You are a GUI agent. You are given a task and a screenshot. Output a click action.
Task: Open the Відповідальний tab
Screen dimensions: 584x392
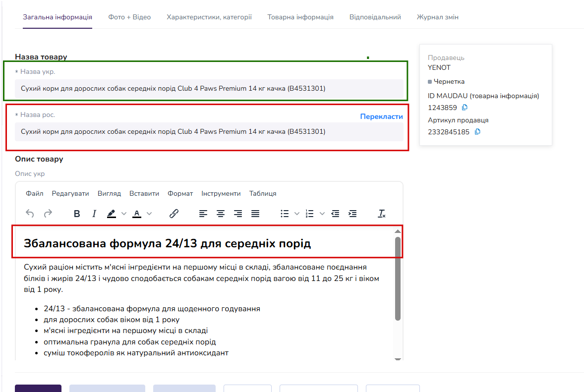click(375, 17)
